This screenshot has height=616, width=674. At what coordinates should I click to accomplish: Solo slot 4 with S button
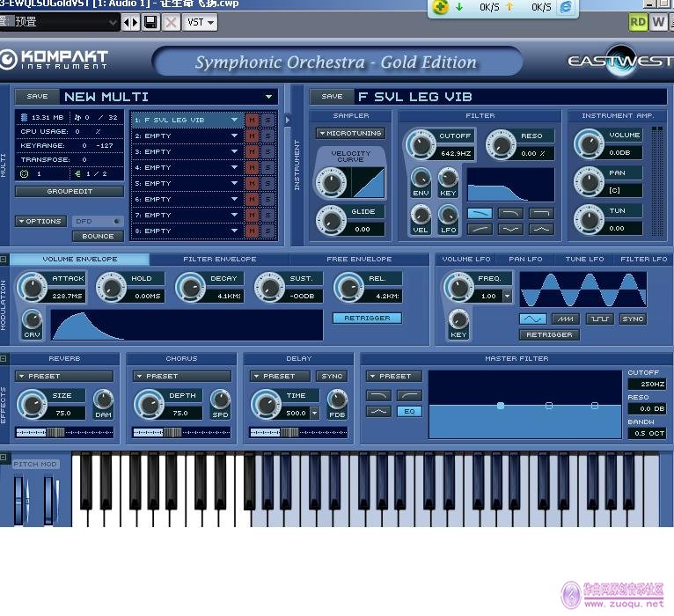(x=267, y=168)
